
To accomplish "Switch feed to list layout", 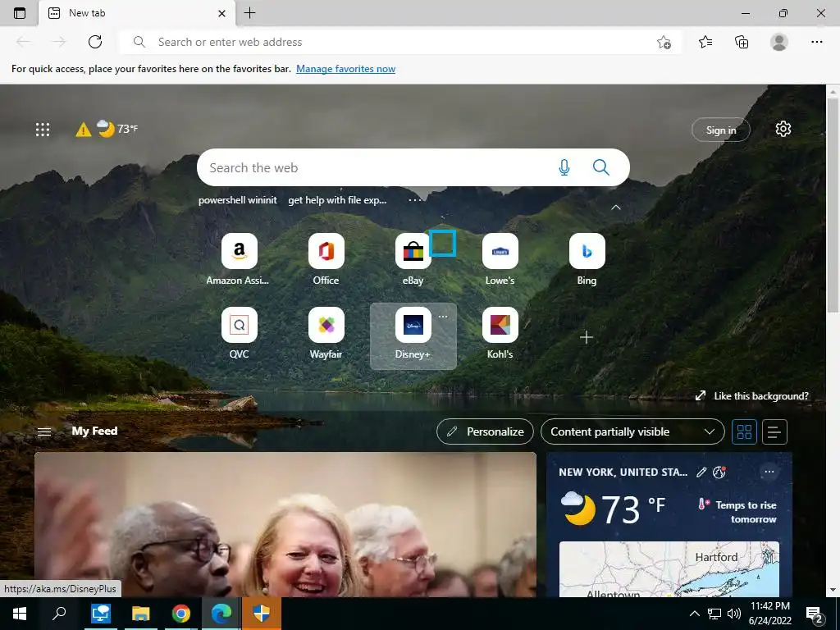I will tap(774, 431).
